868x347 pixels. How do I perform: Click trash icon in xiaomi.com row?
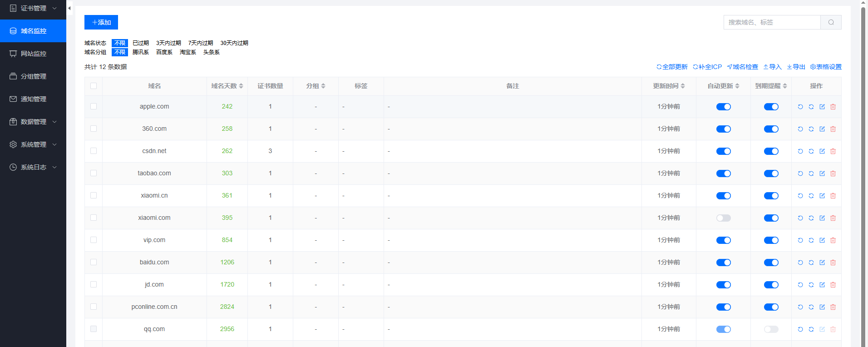click(x=833, y=218)
